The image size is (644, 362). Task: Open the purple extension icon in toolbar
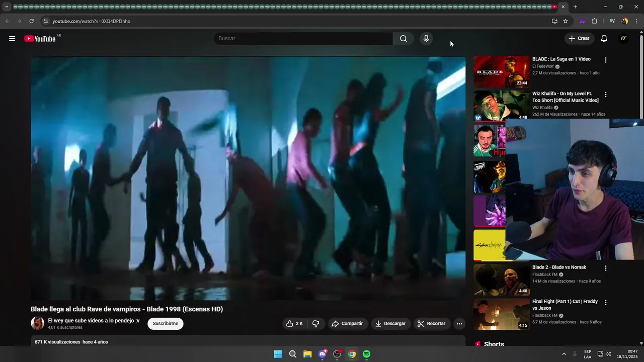pos(583,21)
